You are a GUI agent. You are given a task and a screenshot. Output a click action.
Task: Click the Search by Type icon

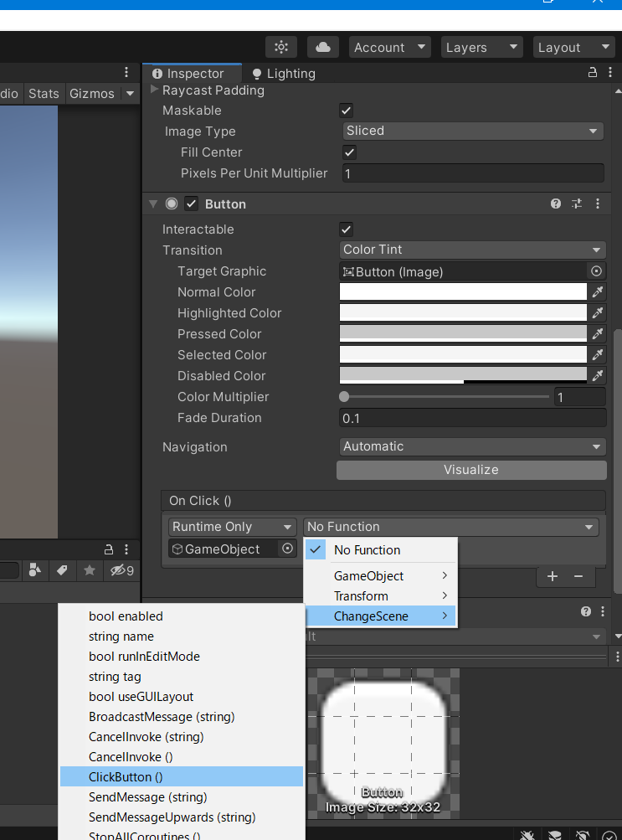[35, 570]
